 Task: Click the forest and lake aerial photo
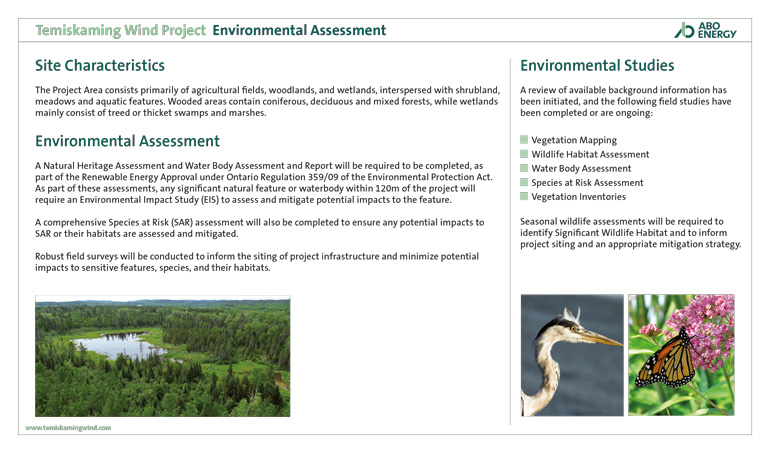(x=162, y=356)
